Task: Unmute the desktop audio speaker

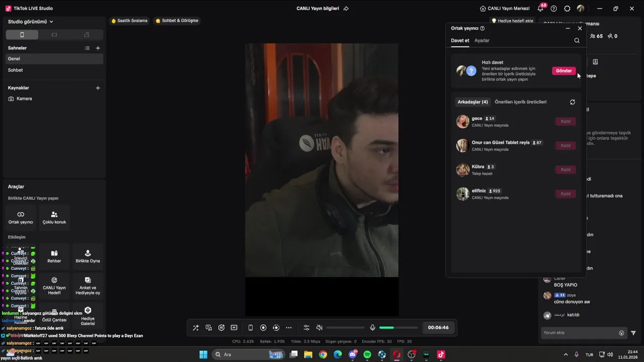Action: click(x=319, y=328)
